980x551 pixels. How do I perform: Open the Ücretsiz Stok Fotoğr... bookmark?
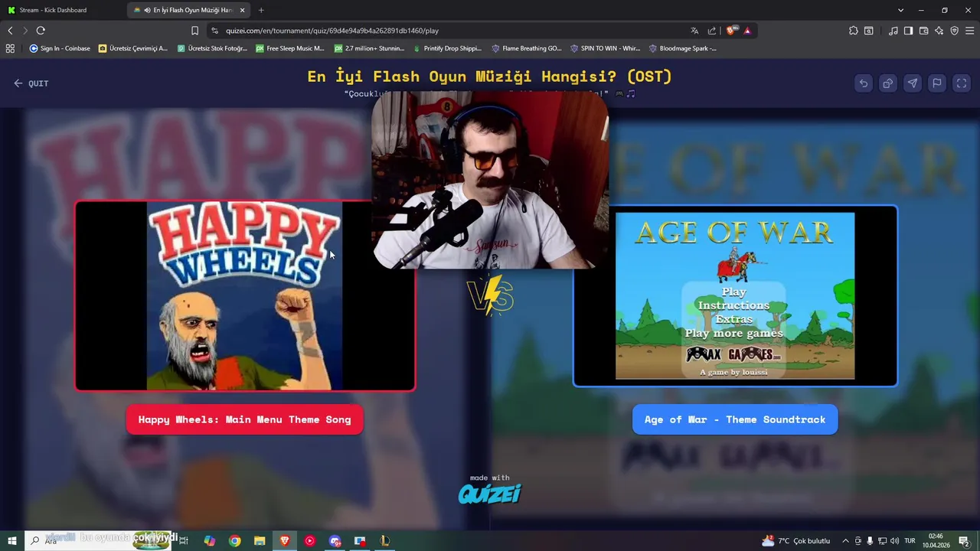(x=212, y=48)
